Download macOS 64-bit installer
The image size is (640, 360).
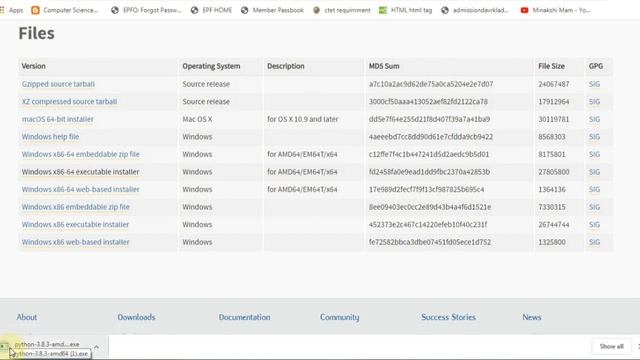click(58, 119)
